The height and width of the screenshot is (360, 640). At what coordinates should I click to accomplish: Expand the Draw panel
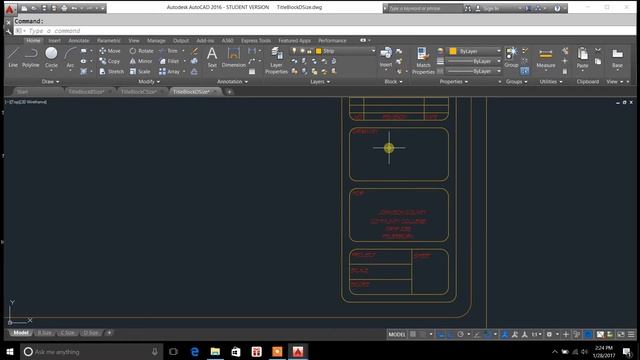point(50,82)
